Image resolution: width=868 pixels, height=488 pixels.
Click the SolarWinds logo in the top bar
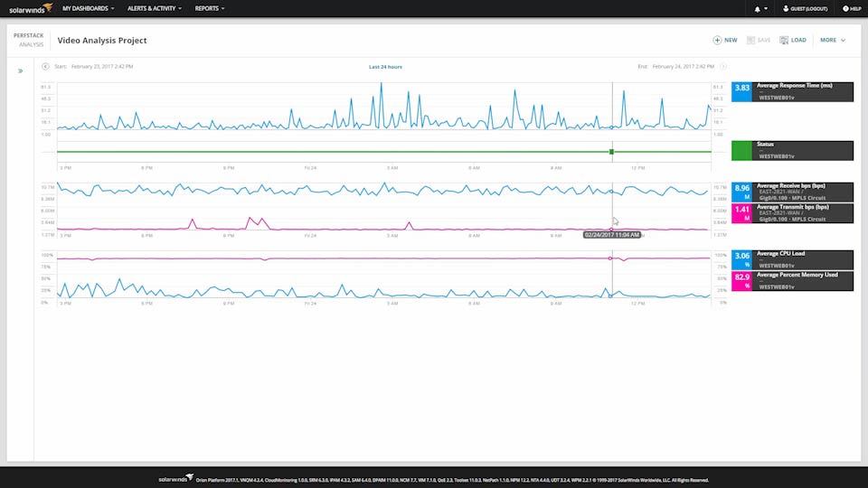(31, 8)
